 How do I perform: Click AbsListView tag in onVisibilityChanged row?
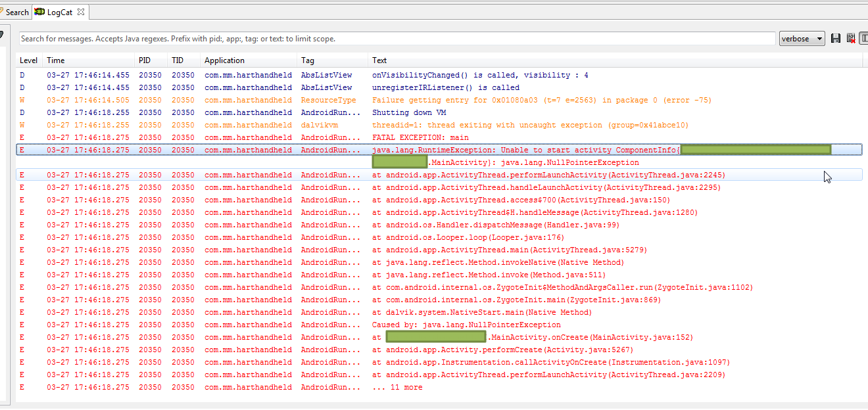(x=327, y=75)
